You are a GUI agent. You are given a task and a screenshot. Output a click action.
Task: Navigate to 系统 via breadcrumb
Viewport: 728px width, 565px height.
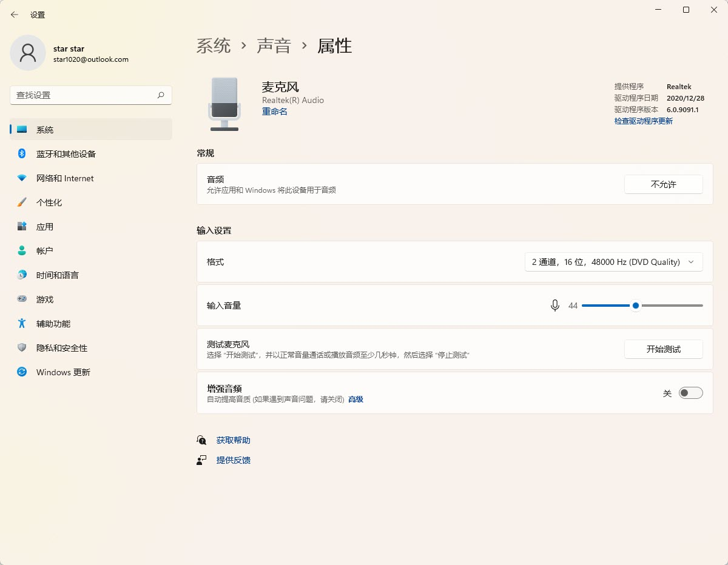pos(214,46)
